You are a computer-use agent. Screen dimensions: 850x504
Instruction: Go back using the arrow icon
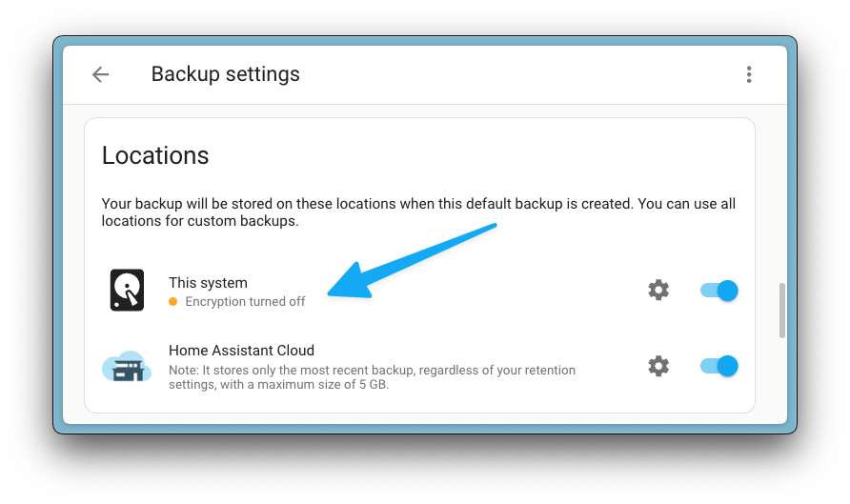click(100, 74)
